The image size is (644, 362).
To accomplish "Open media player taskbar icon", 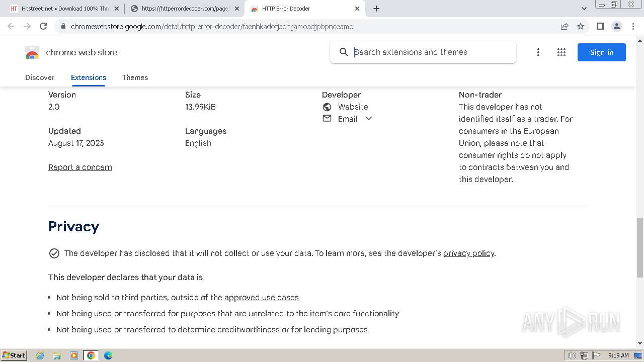I will click(74, 355).
